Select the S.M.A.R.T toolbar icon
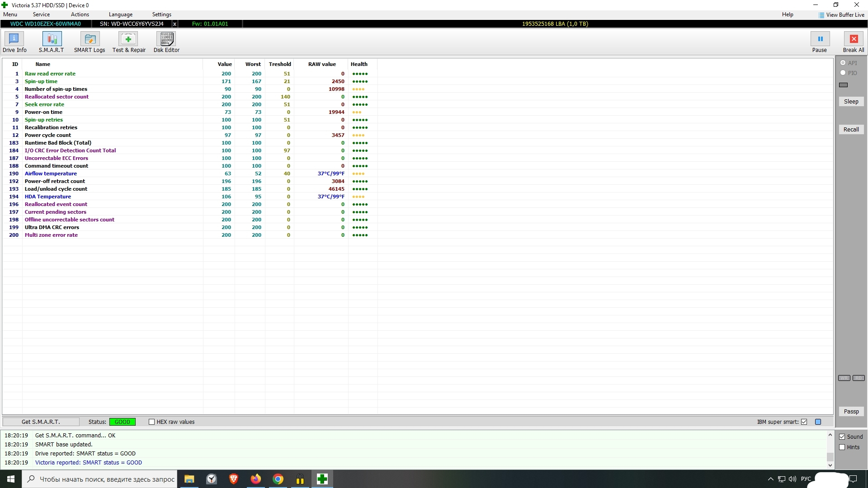Image resolution: width=868 pixels, height=488 pixels. [52, 42]
